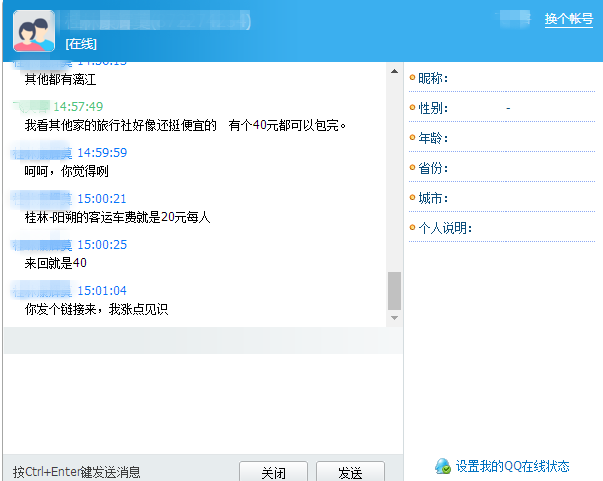The image size is (603, 481).
Task: Click the user avatar icon in header
Action: point(33,30)
